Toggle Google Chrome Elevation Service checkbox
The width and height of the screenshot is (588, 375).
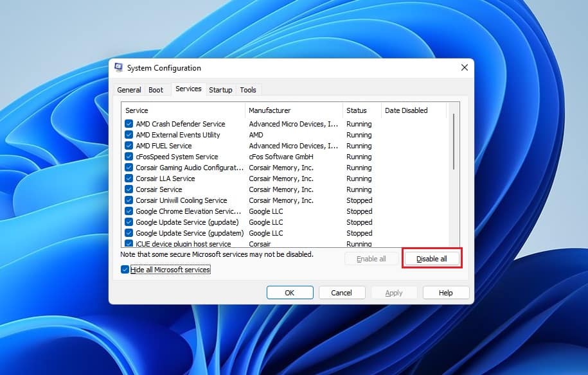(129, 211)
